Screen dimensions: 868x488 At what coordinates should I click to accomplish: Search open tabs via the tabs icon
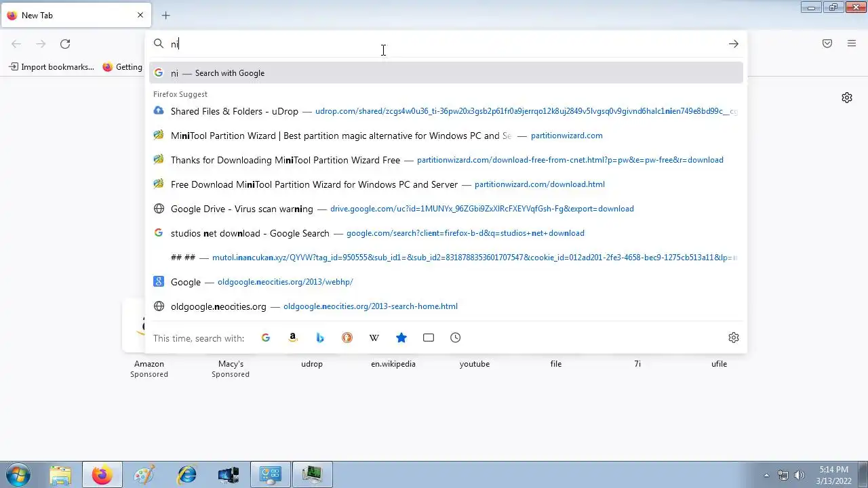[429, 338]
